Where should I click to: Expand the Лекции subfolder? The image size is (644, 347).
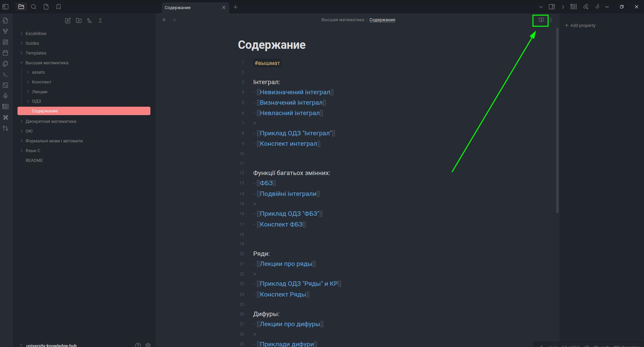coord(28,92)
